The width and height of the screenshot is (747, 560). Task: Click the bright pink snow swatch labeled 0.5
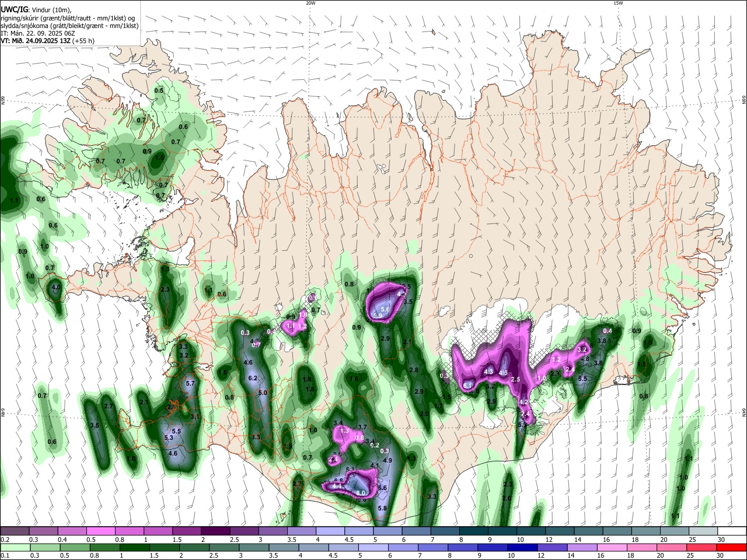100,531
